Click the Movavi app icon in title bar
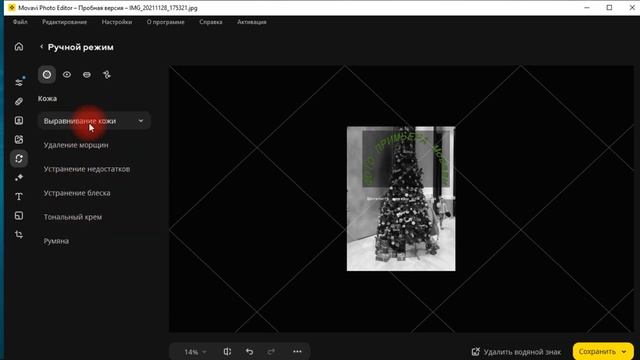640x360 pixels. (x=12, y=8)
